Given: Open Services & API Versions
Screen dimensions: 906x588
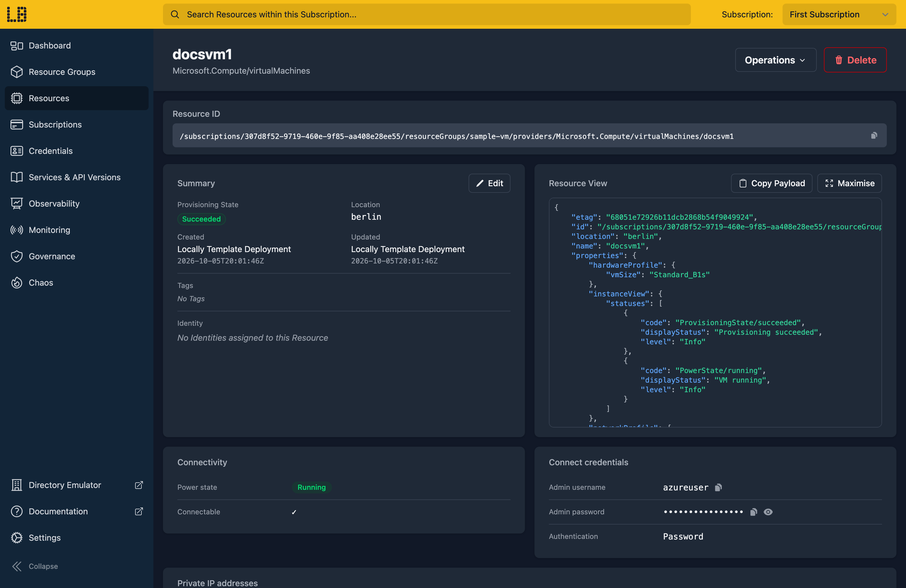Looking at the screenshot, I should (x=76, y=177).
